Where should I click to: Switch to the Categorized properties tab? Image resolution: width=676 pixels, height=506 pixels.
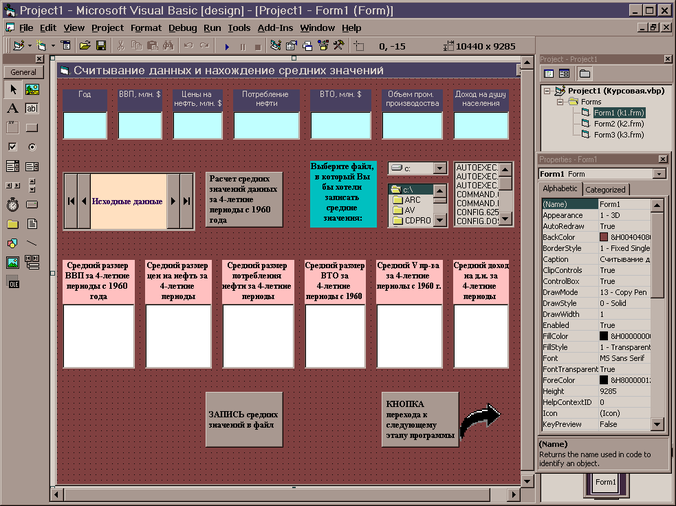click(605, 190)
